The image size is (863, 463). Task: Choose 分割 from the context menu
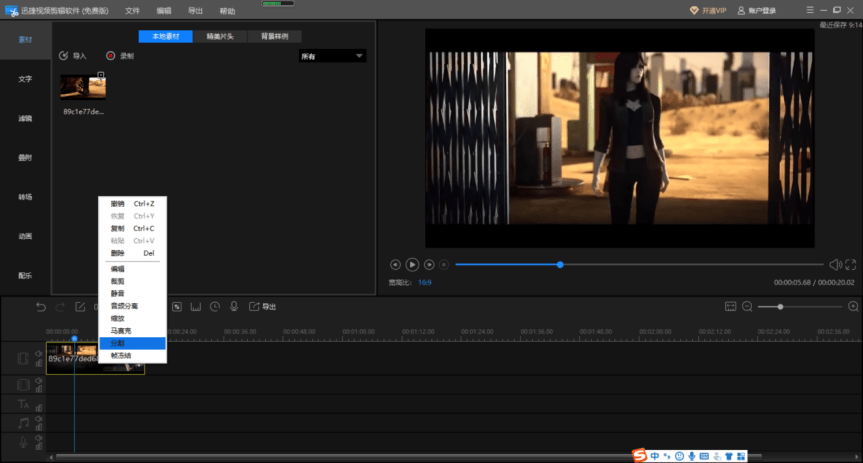click(118, 343)
